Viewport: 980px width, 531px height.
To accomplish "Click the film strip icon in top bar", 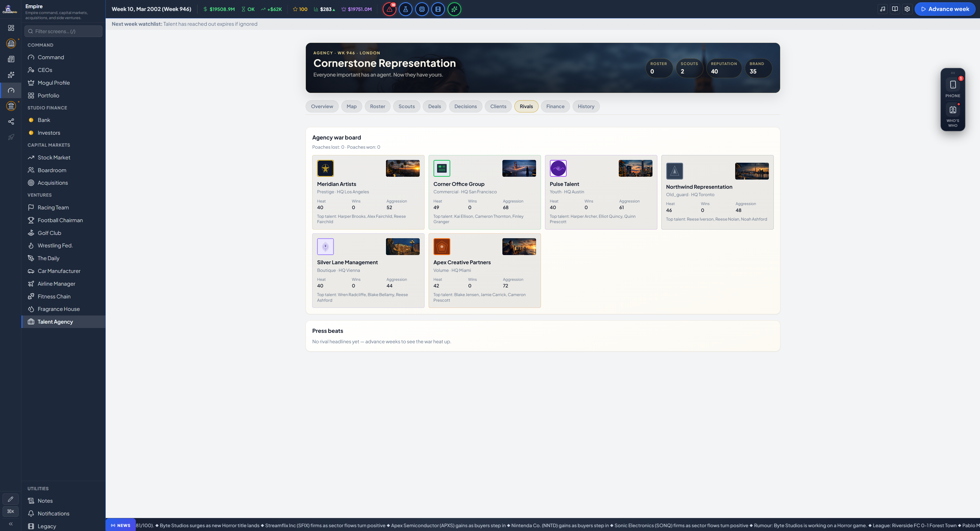I will 438,9.
